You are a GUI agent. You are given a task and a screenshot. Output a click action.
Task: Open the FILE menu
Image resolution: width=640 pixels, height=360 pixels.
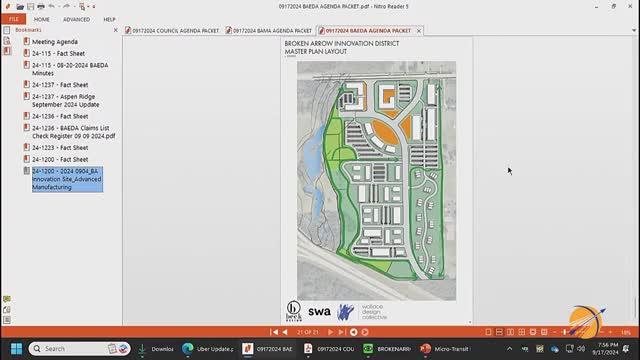click(13, 19)
